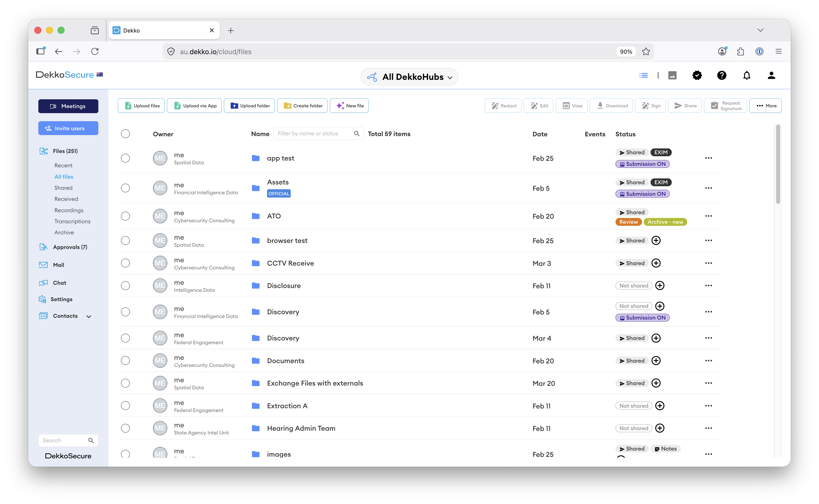Open Shared files section

[x=63, y=188]
